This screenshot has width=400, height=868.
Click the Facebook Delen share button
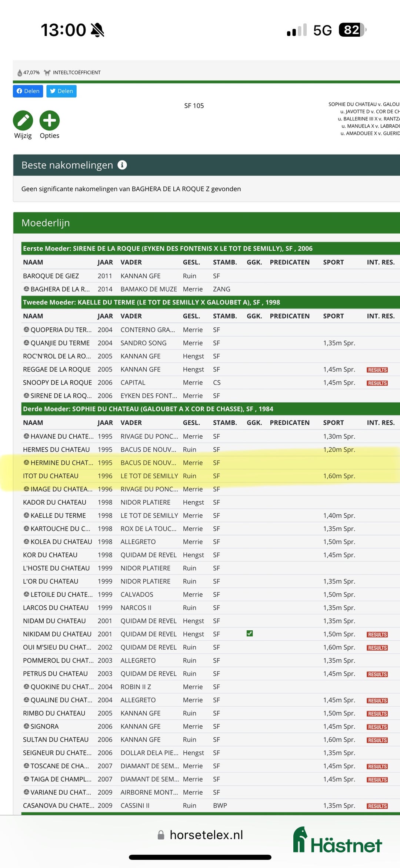(28, 91)
